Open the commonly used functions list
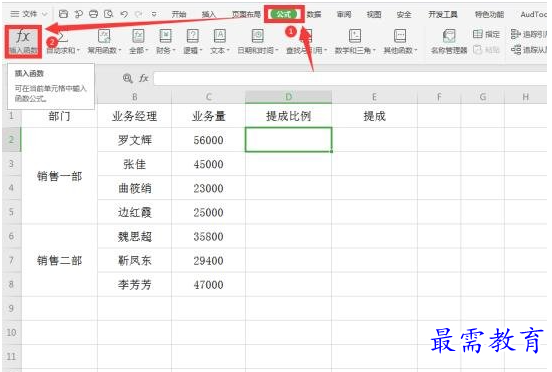Screen dimensions: 552x372 [104, 42]
